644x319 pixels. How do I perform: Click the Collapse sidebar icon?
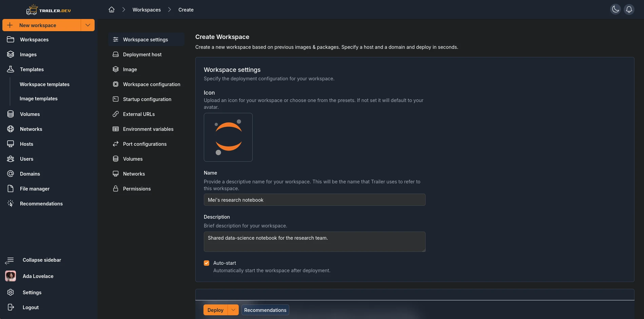tap(9, 260)
